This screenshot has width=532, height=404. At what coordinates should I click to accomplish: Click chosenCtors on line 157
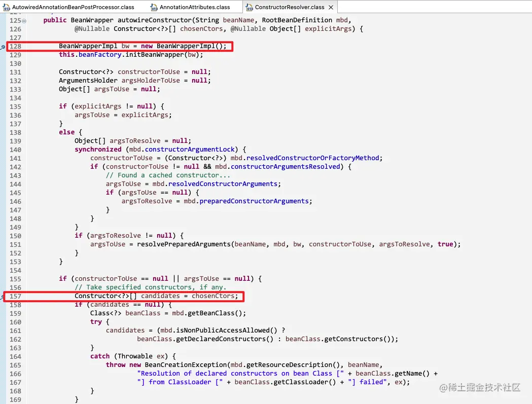click(212, 296)
